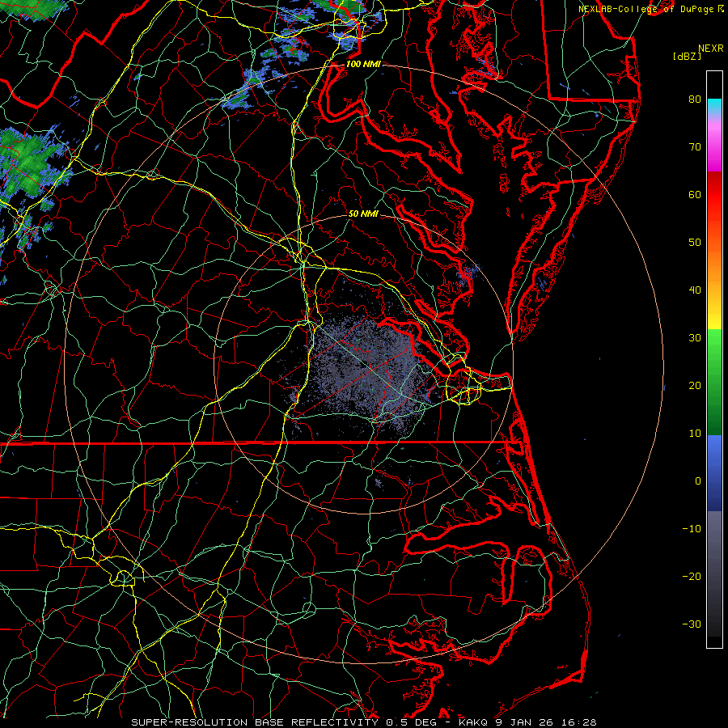Click the red segment of the reflectivity color bar
Viewport: 728px width, 728px height.
tap(714, 195)
